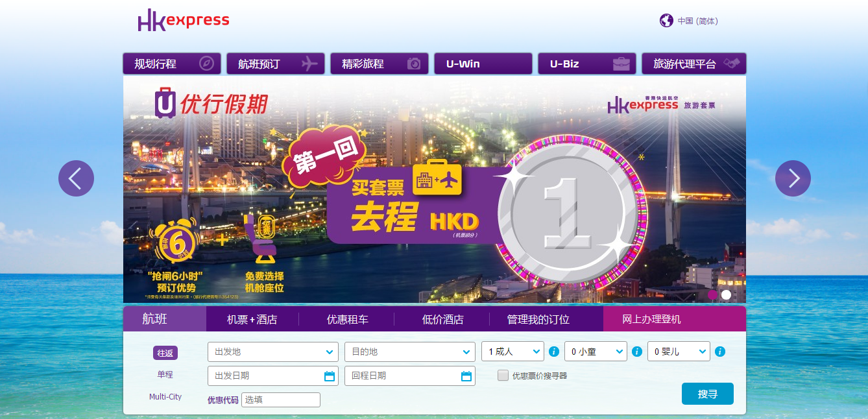
Task: Open the U-Win menu
Action: coord(483,64)
